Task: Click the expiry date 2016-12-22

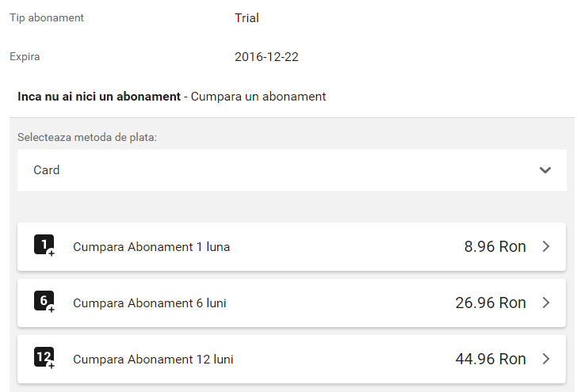Action: click(x=266, y=57)
